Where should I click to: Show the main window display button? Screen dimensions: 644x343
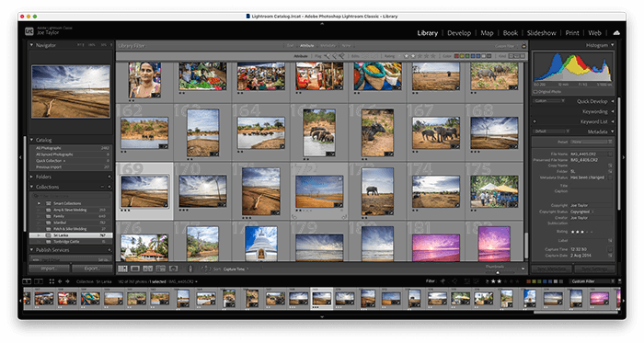[27, 281]
